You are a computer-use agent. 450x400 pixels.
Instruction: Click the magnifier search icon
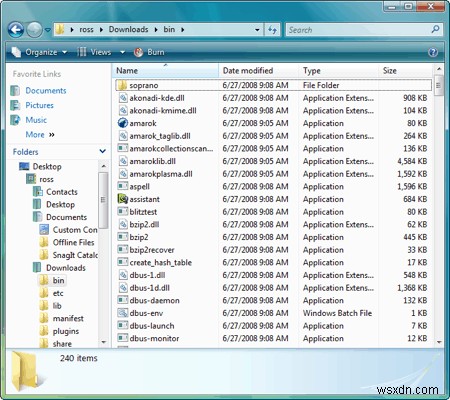click(435, 29)
